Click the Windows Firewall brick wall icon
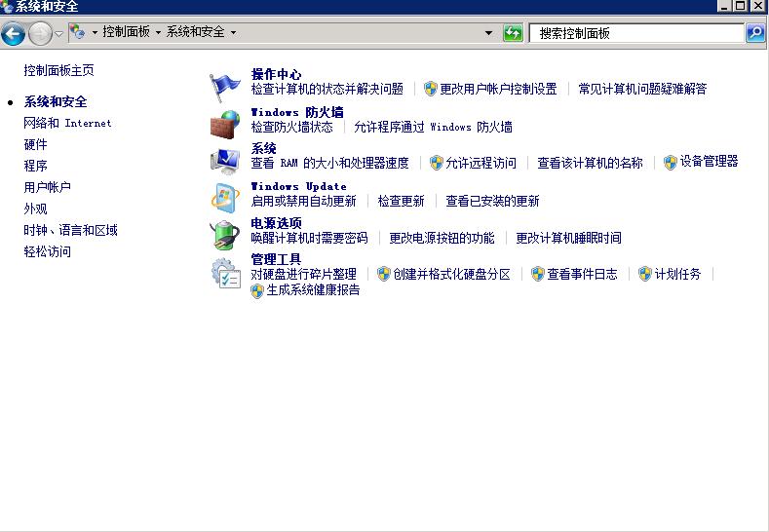Viewport: 769px width, 532px height. coord(225,125)
